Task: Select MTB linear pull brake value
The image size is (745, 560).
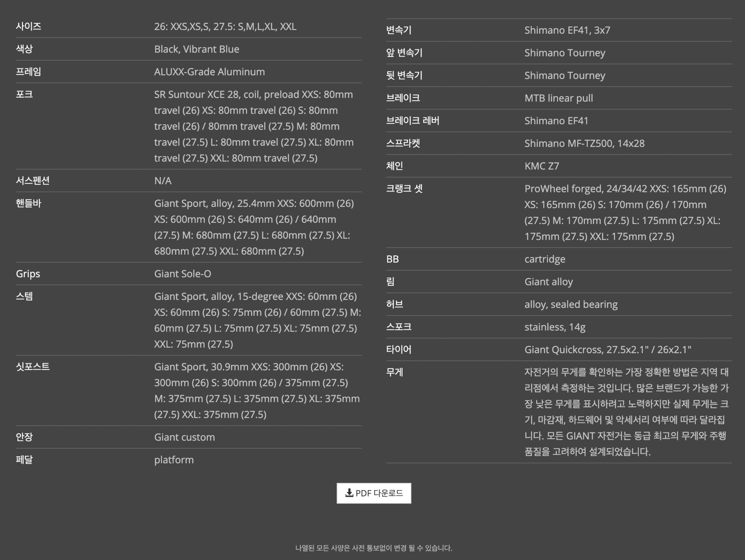Action: point(559,98)
